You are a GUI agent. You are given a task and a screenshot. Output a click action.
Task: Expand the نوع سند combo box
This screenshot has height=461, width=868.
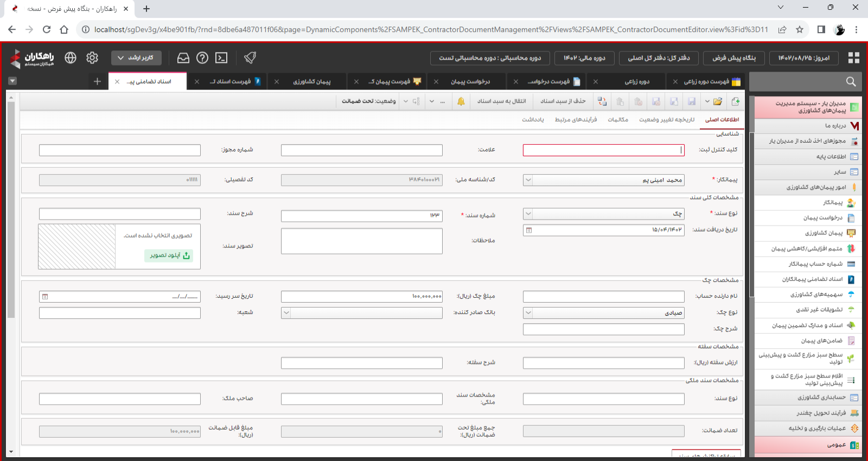tap(528, 214)
